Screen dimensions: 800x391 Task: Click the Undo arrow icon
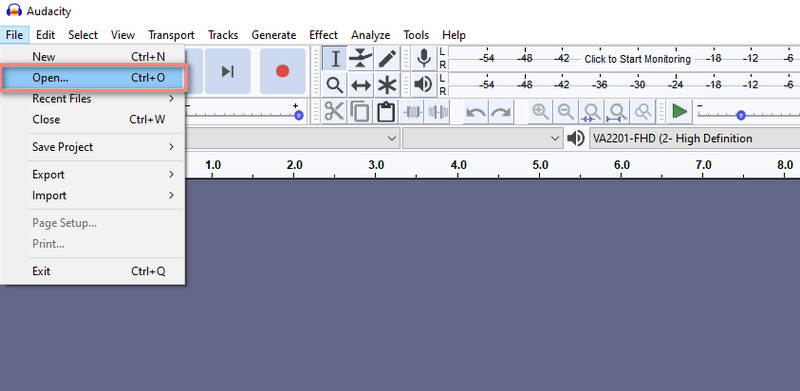pos(476,111)
